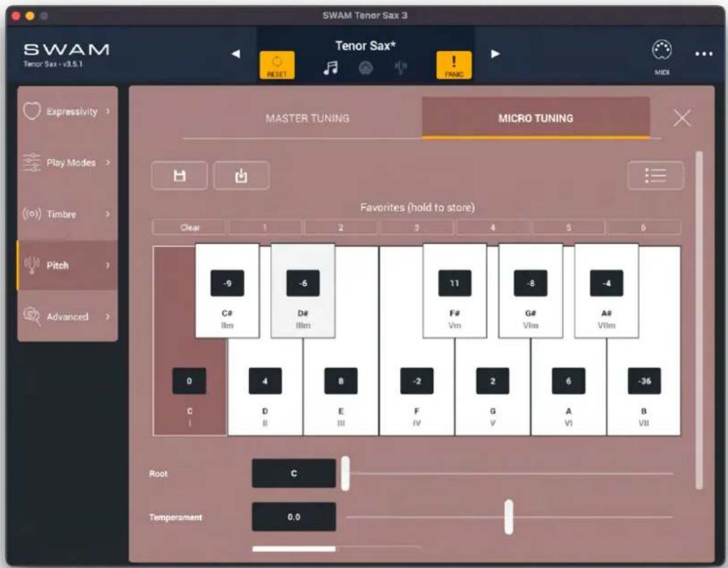Click the C# key detune value -9
The width and height of the screenshot is (728, 568).
[x=227, y=283]
